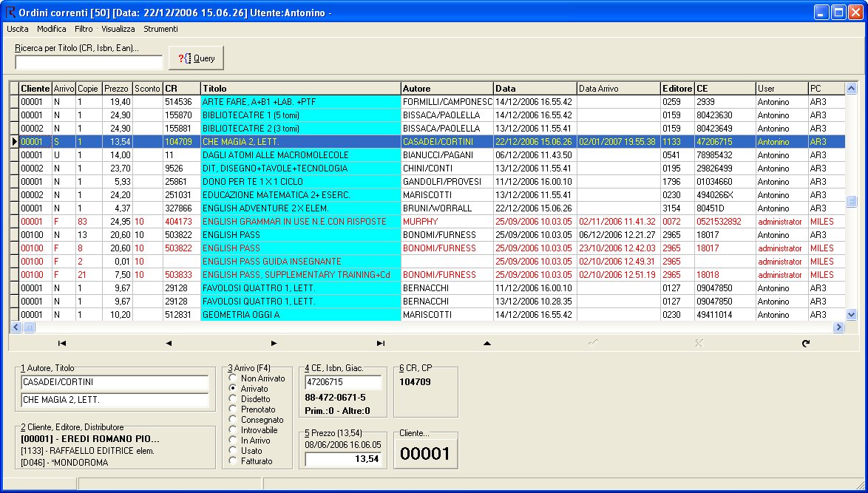Screen dimensions: 868x493
Task: Click the price field showing 13,54
Action: pos(343,459)
